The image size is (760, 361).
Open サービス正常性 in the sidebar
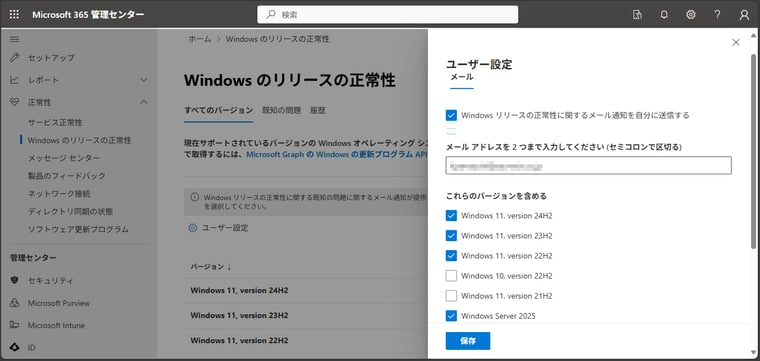[55, 123]
